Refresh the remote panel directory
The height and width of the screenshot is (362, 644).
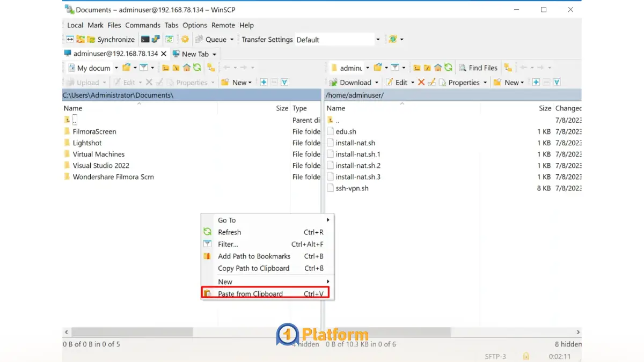click(x=448, y=68)
